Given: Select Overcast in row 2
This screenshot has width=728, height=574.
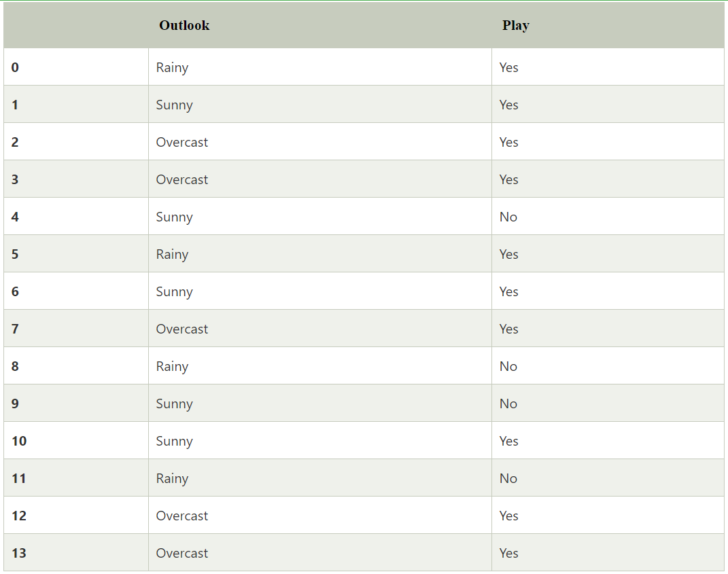Looking at the screenshot, I should click(182, 142).
